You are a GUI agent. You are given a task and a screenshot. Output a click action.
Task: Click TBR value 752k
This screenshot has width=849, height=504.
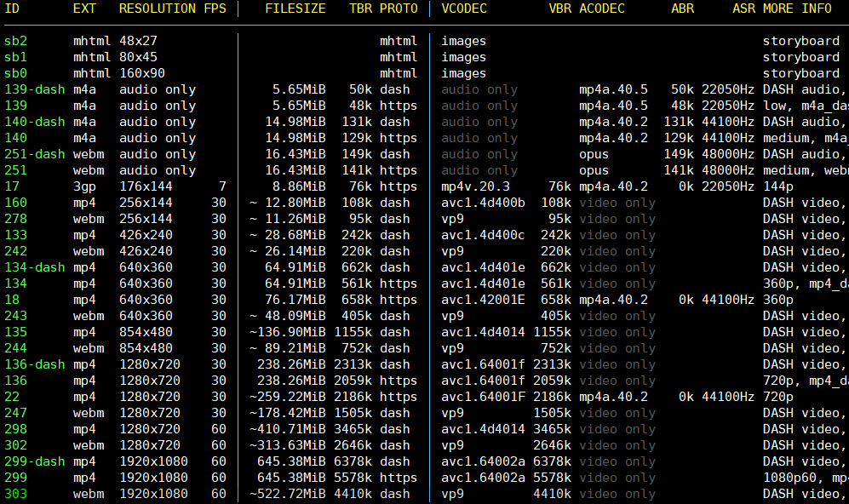coord(357,349)
